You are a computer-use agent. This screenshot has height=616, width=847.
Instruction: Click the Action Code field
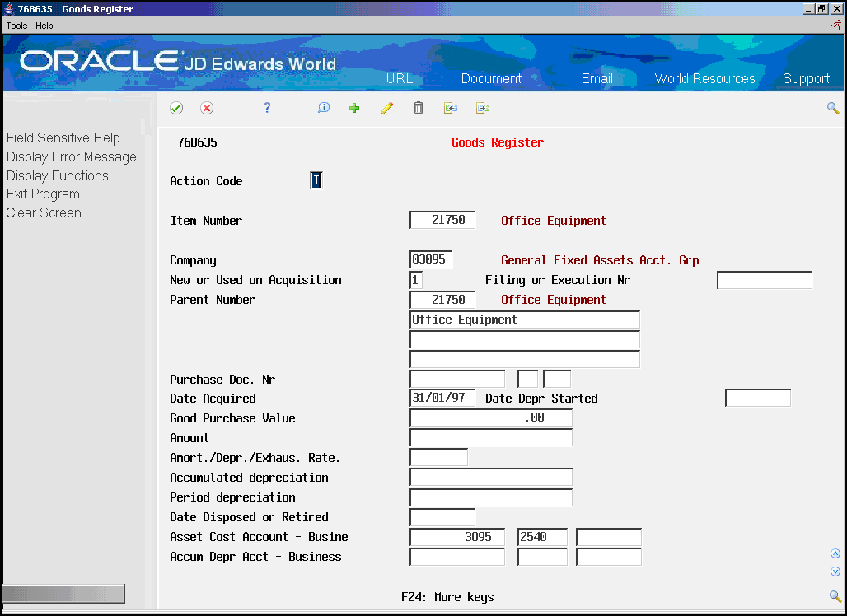316,180
